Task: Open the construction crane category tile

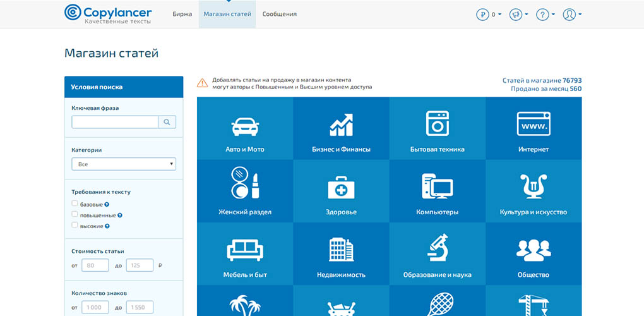Action: (x=534, y=300)
